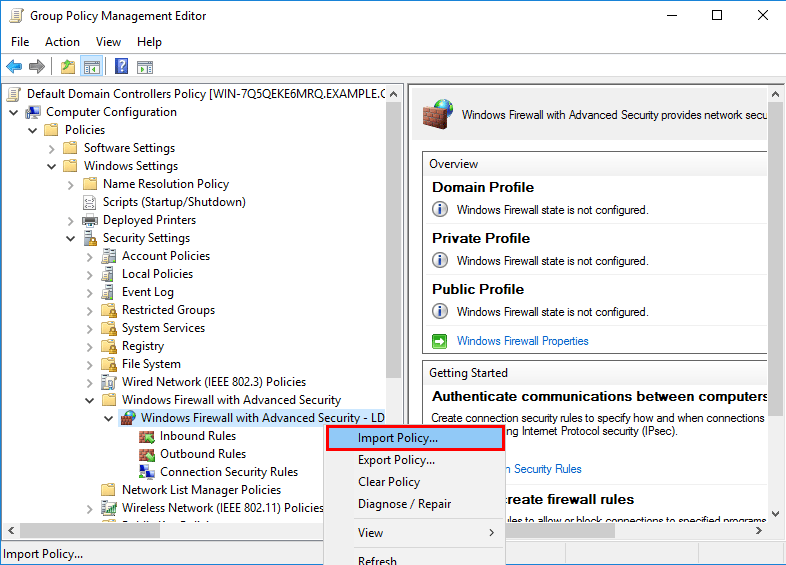Select the Network List Manager Policies item
Viewport: 786px width, 565px height.
[202, 490]
